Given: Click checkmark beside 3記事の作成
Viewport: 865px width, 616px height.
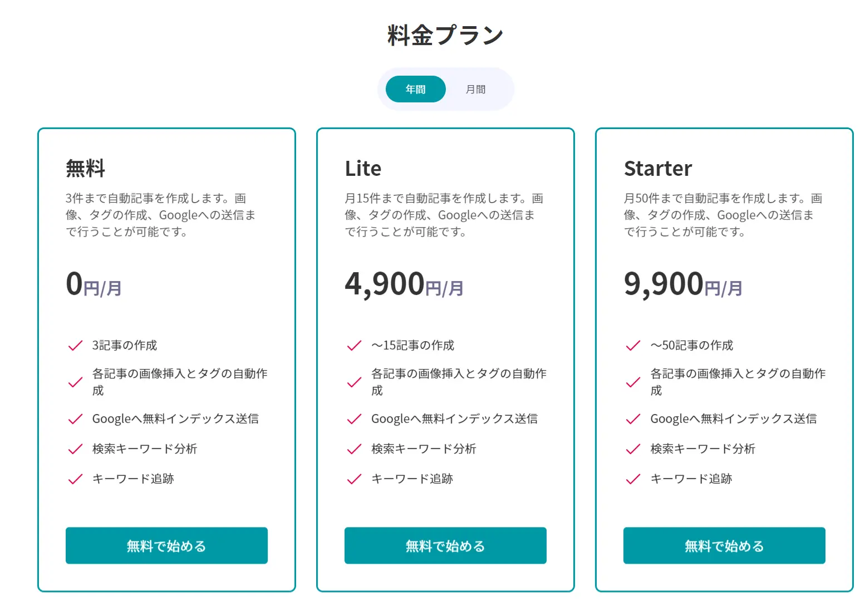Looking at the screenshot, I should pos(75,346).
